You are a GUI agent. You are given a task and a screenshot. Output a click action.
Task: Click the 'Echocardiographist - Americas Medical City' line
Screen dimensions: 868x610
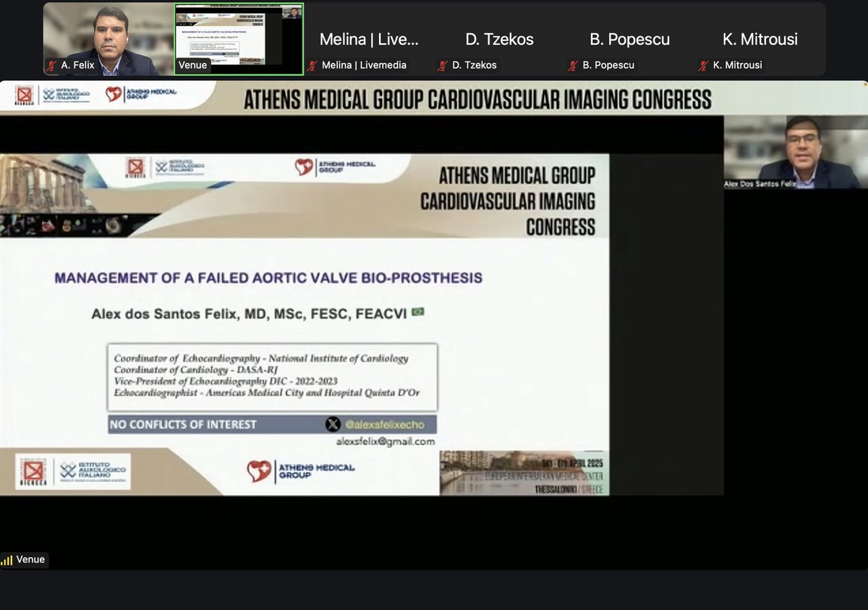click(x=267, y=392)
